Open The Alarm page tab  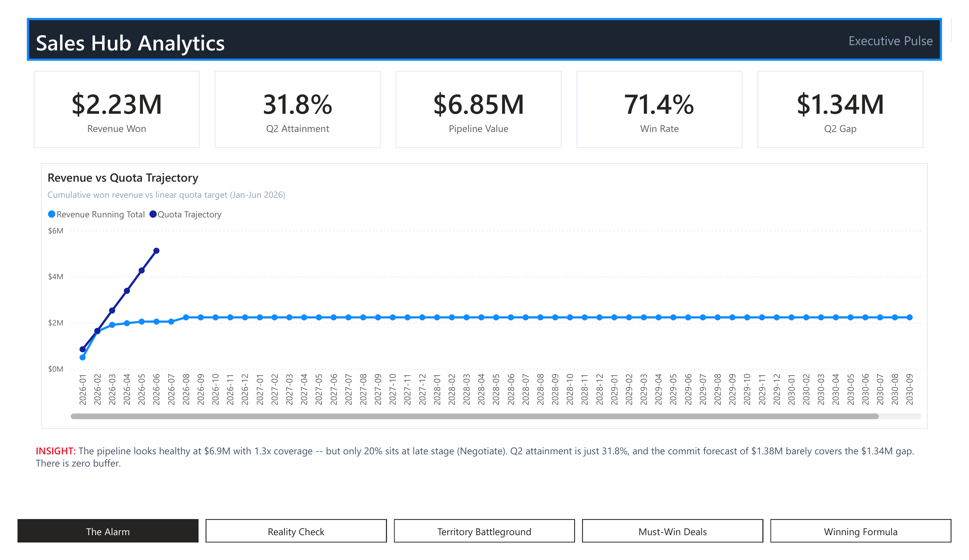pos(108,531)
